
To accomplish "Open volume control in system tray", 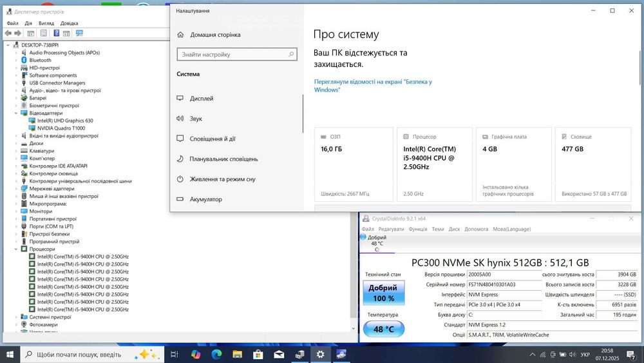I will point(573,355).
